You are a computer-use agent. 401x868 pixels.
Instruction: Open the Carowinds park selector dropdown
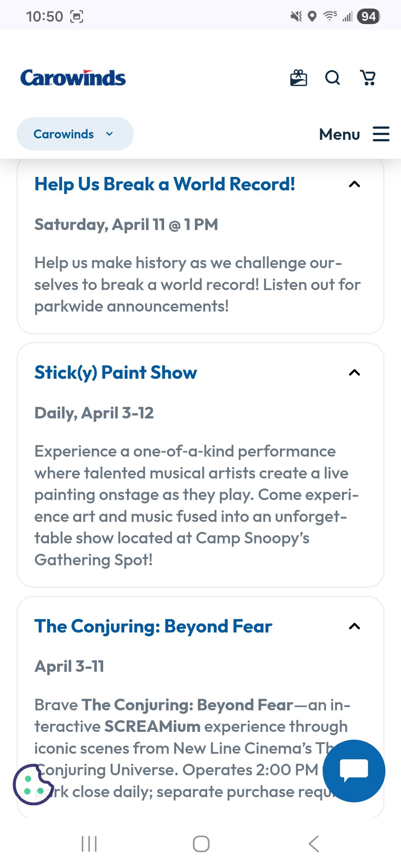(x=75, y=134)
